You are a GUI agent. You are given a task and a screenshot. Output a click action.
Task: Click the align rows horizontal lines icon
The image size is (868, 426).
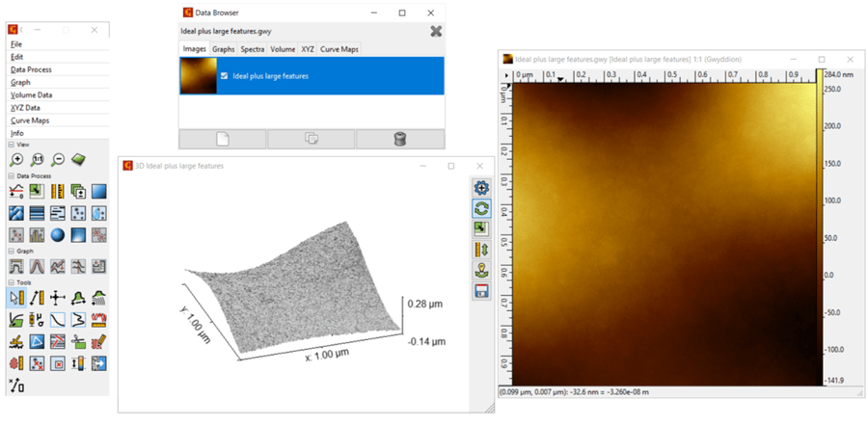(x=38, y=214)
